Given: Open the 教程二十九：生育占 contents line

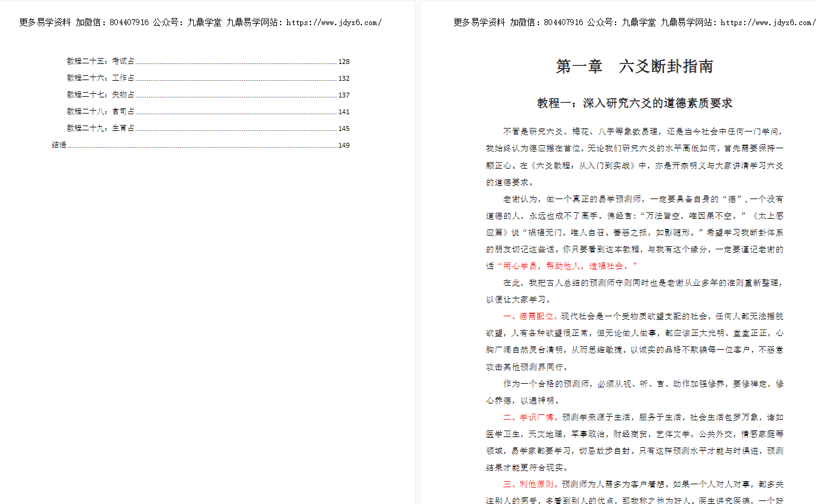Looking at the screenshot, I should (101, 129).
